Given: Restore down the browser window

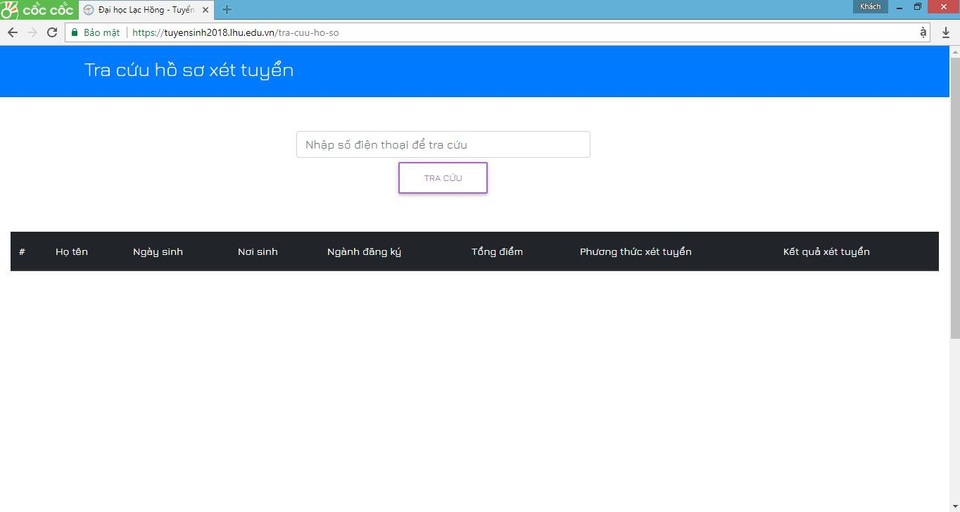Looking at the screenshot, I should tap(917, 7).
